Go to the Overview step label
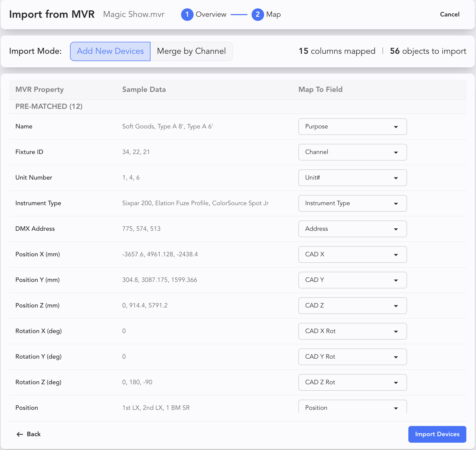The height and width of the screenshot is (450, 476). click(211, 14)
